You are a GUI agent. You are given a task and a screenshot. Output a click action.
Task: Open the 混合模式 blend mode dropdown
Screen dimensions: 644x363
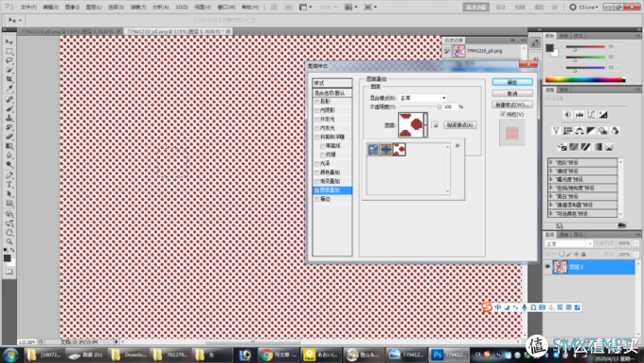tap(422, 98)
